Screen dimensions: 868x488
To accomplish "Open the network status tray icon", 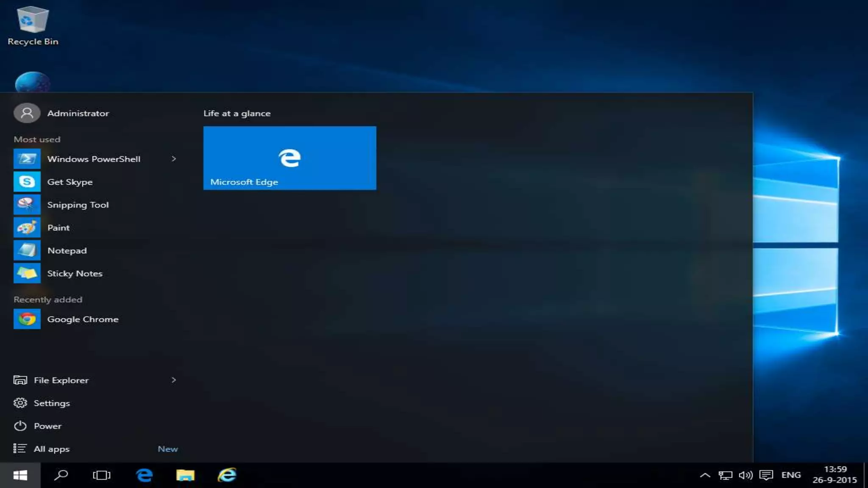I will [725, 475].
